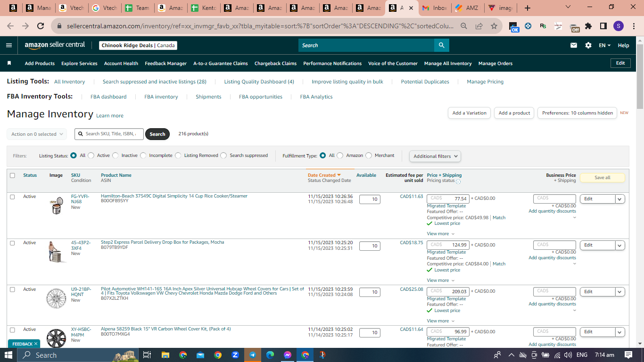Image resolution: width=644 pixels, height=362 pixels.
Task: Open the Chrome extensions puzzle icon
Action: (588, 26)
